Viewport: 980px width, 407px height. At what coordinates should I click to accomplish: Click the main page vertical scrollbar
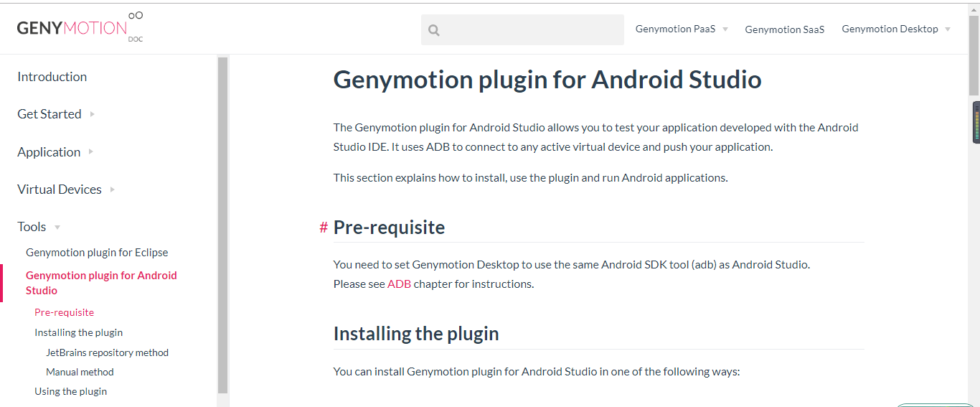tap(974, 56)
